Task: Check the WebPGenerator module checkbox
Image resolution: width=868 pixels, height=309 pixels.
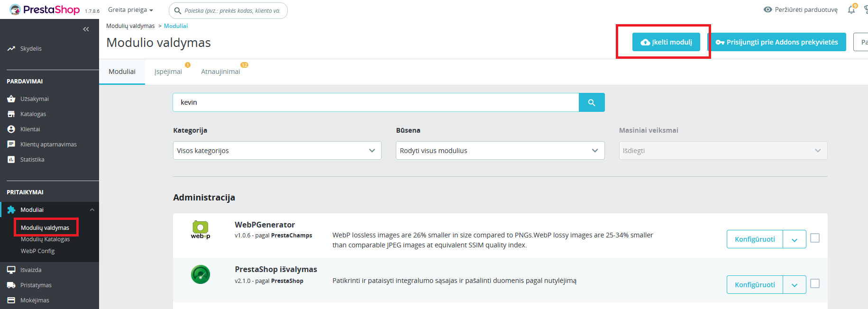Action: 815,238
